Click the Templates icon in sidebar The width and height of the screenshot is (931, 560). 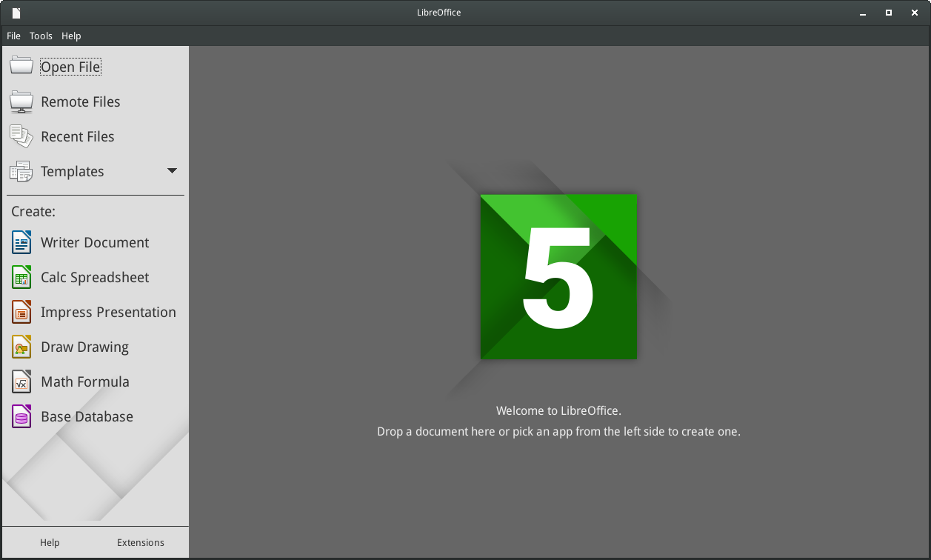click(21, 171)
